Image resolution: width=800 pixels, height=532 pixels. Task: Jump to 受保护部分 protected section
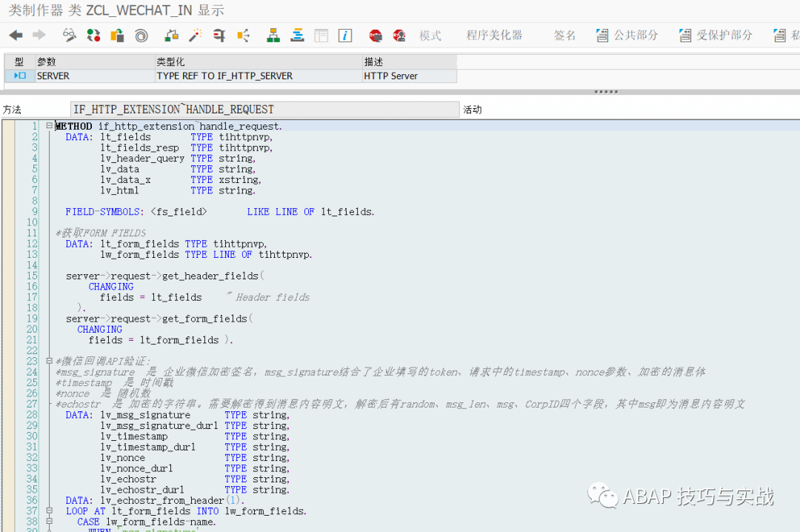724,36
